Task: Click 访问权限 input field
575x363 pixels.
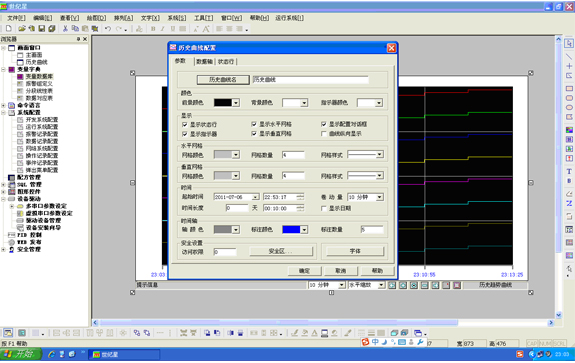Action: point(225,252)
